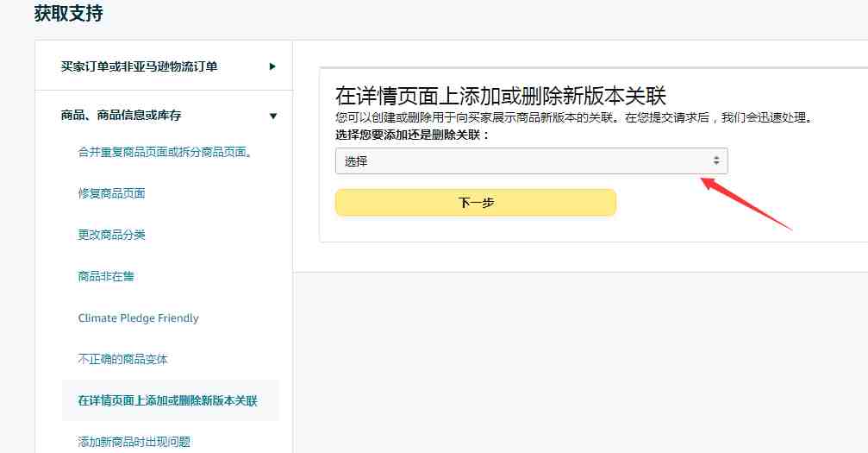This screenshot has height=453, width=868.
Task: Select 不正确的商品变体 in the list
Action: pyautogui.click(x=122, y=359)
